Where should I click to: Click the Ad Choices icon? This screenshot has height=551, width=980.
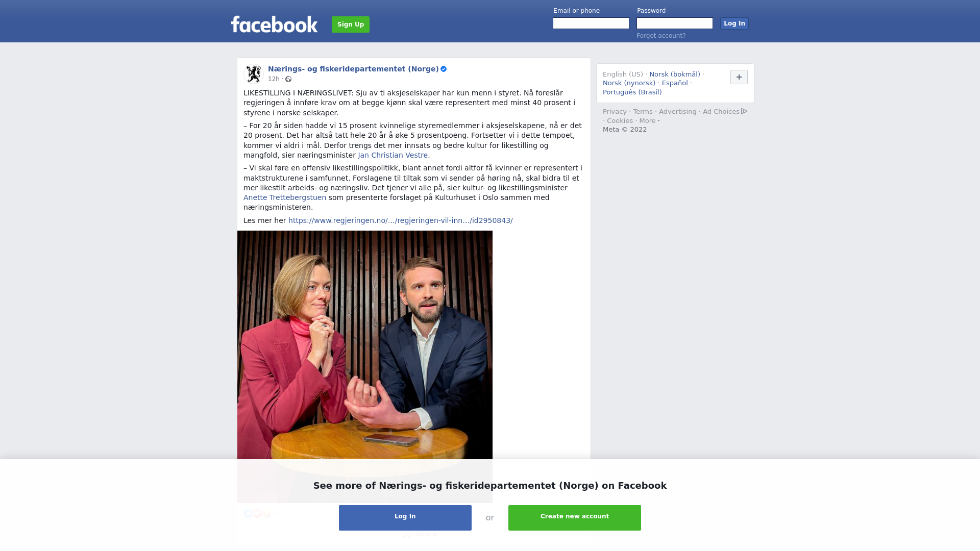coord(744,111)
